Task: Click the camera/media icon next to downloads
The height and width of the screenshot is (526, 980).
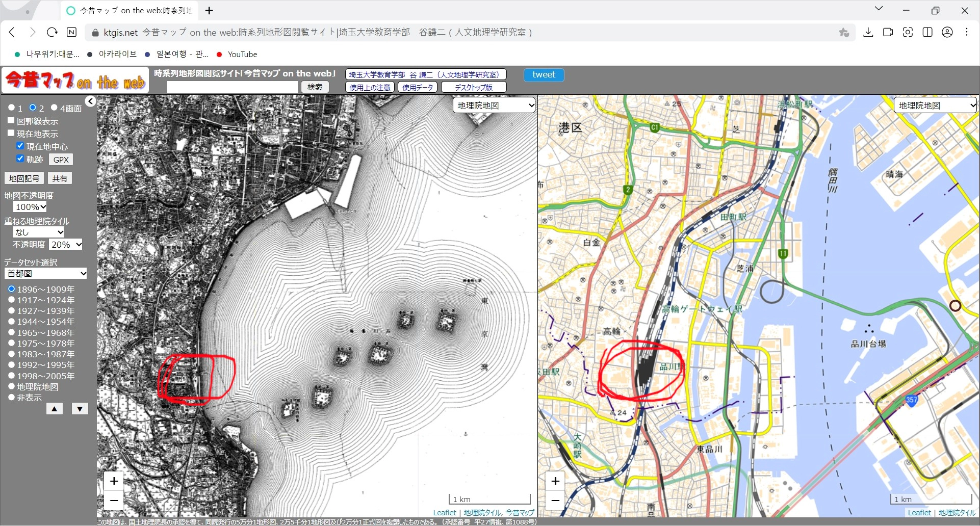Action: 888,32
